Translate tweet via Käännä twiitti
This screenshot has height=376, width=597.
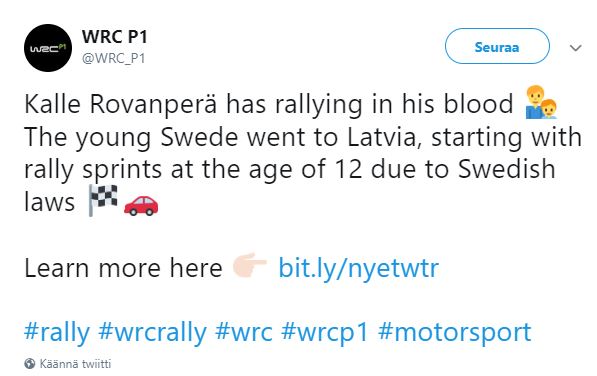[x=75, y=364]
